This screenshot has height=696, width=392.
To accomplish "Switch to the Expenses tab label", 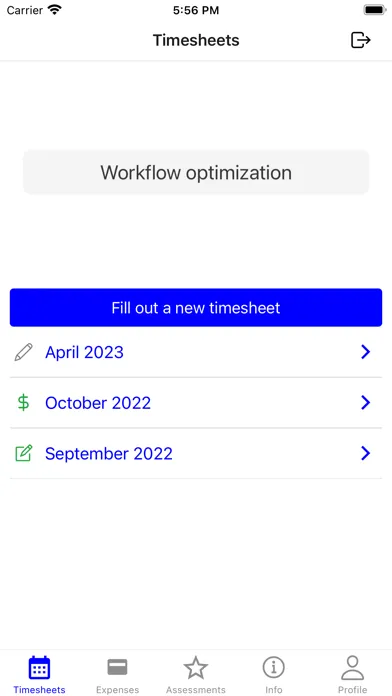I will (118, 690).
